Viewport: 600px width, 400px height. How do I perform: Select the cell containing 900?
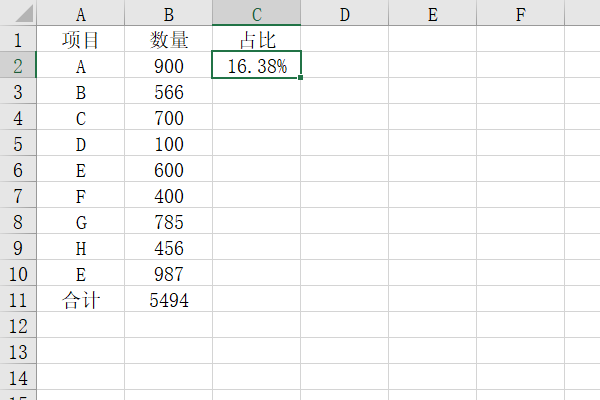(x=168, y=65)
